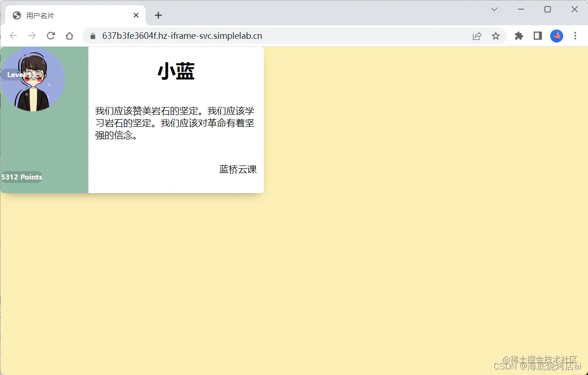588x375 pixels.
Task: Open the tab search chevron
Action: (494, 9)
